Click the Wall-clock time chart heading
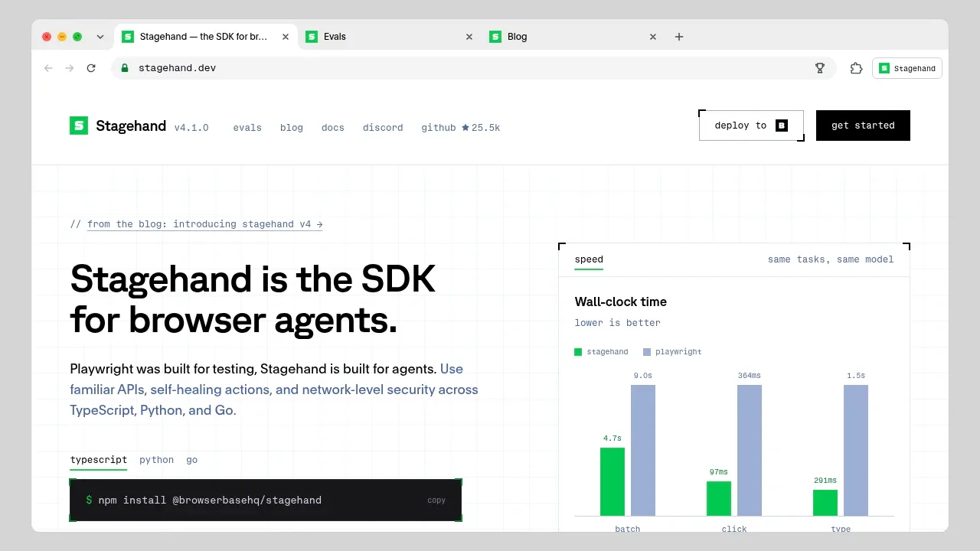980x551 pixels. tap(621, 302)
